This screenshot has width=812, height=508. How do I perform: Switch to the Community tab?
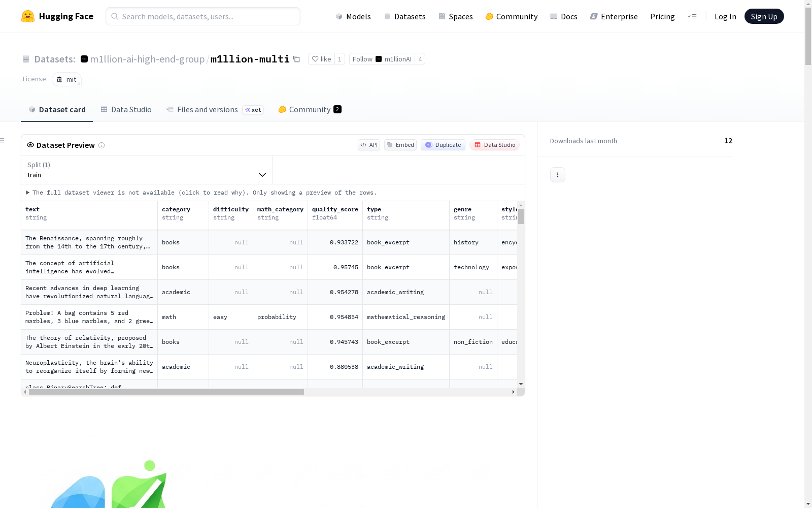point(310,110)
